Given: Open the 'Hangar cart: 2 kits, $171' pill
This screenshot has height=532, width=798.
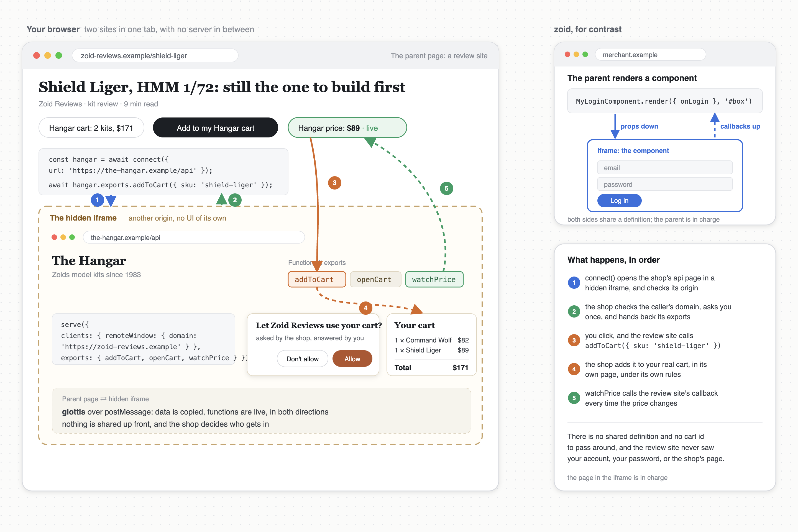Looking at the screenshot, I should [x=91, y=127].
